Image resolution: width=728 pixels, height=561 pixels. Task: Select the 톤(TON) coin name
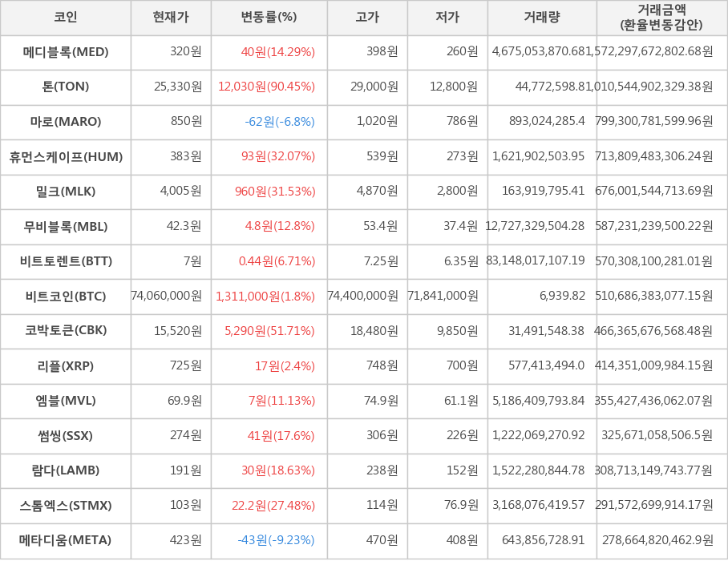click(x=66, y=87)
